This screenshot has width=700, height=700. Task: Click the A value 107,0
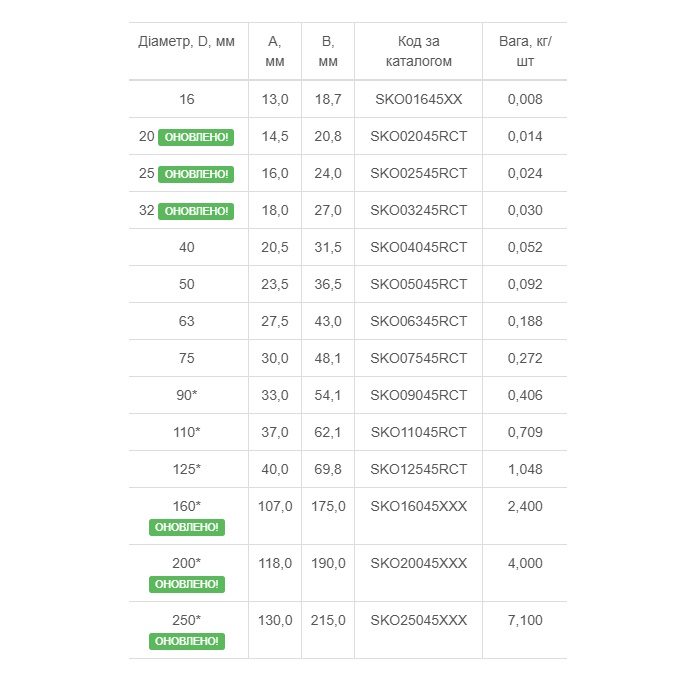point(275,506)
